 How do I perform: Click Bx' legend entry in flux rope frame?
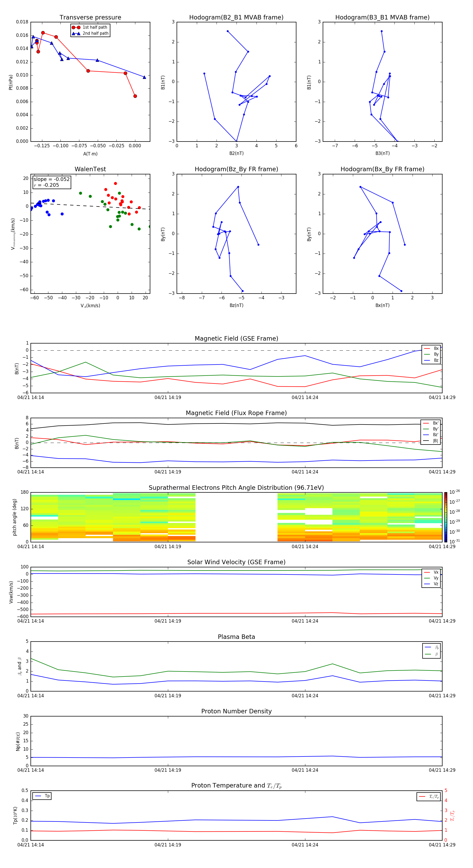431,423
